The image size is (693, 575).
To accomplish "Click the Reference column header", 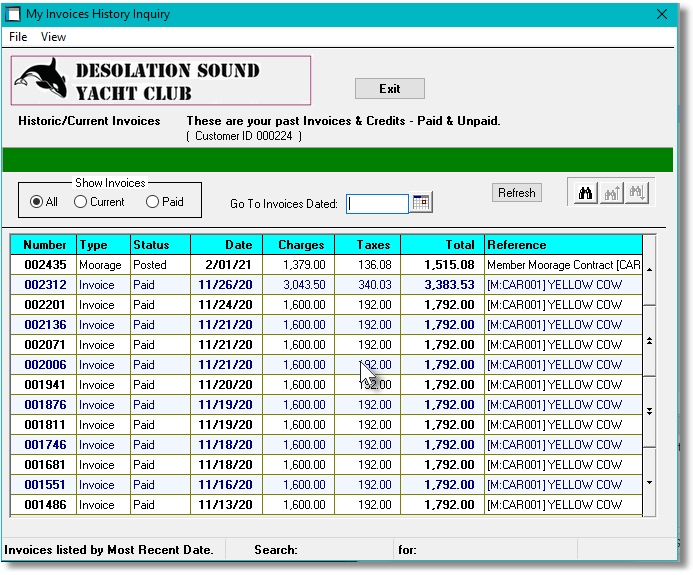I will point(564,245).
